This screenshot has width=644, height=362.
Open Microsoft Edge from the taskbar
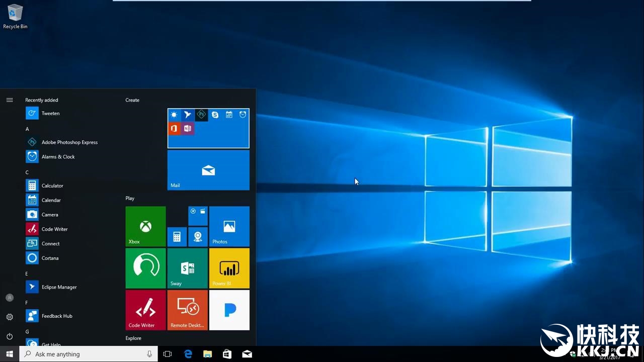(188, 354)
